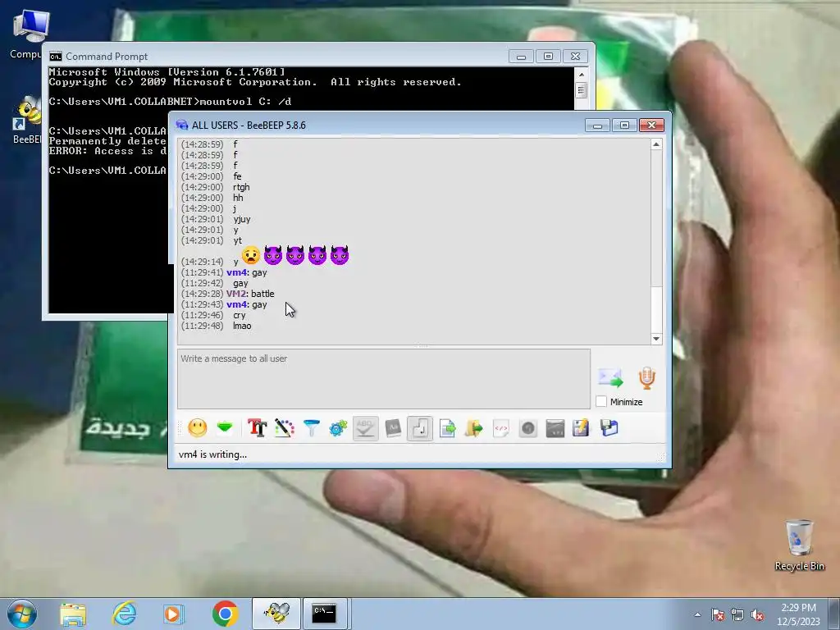Open Google Chrome from taskbar
Image resolution: width=840 pixels, height=630 pixels.
225,614
